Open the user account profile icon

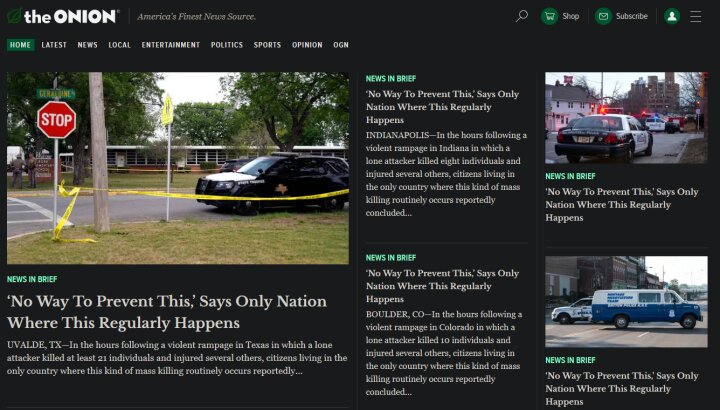(x=672, y=16)
